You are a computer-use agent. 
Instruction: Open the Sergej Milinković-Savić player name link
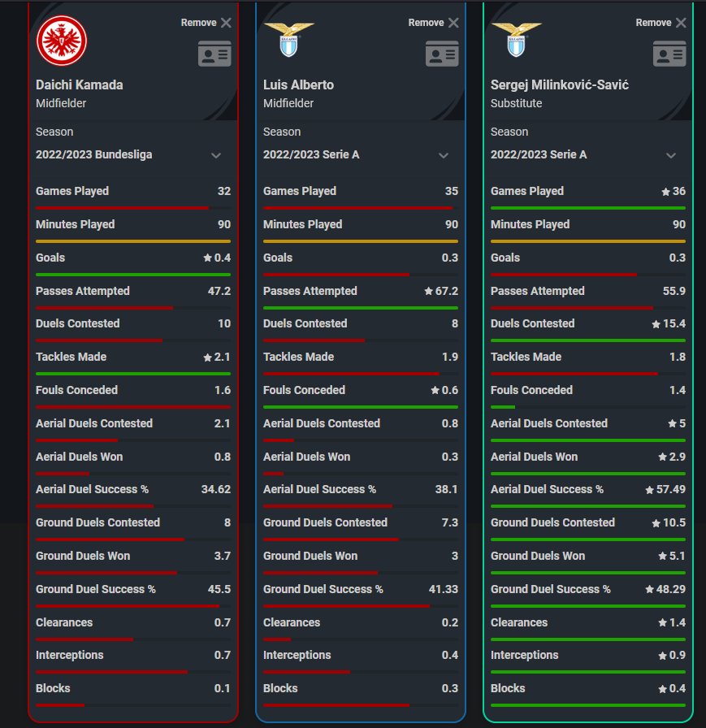click(x=560, y=85)
